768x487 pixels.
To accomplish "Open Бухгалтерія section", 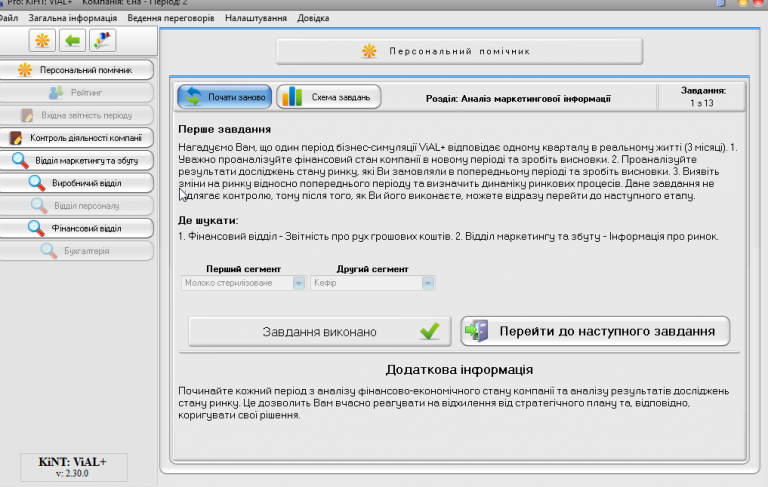I will 76,251.
